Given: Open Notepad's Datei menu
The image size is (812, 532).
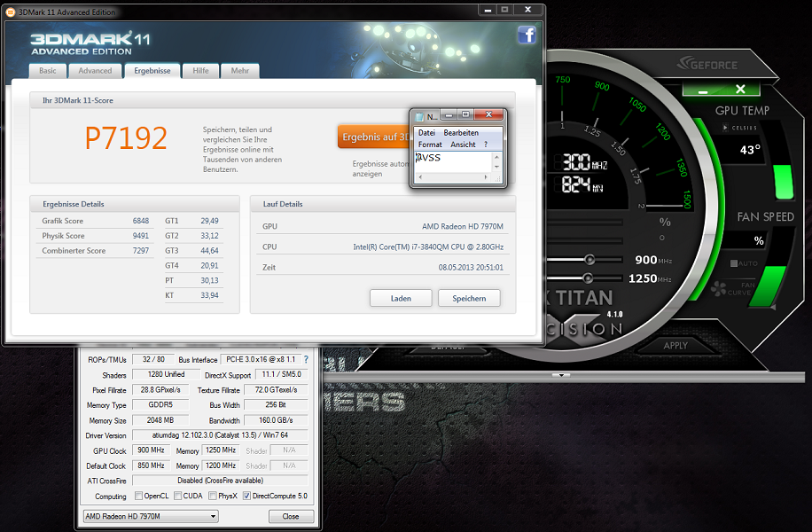Looking at the screenshot, I should [x=426, y=133].
